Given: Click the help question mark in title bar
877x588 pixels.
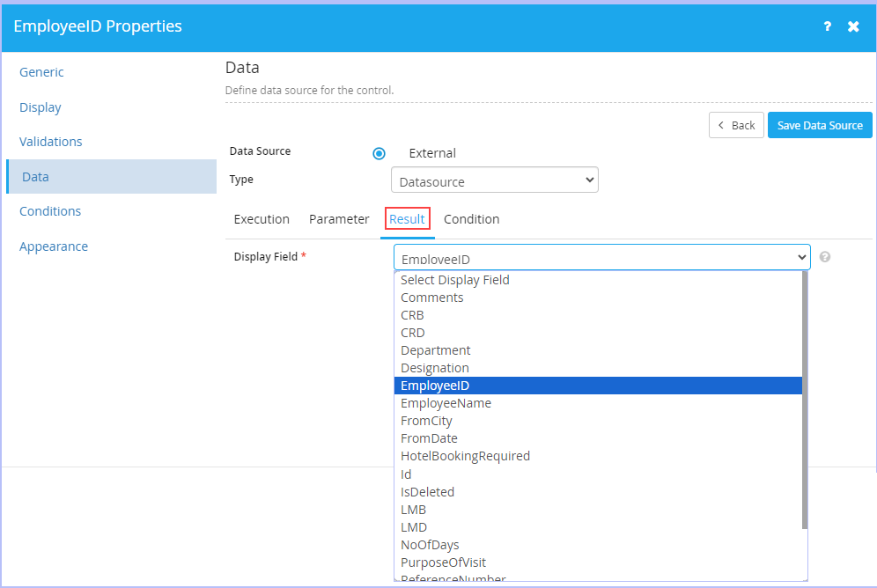Looking at the screenshot, I should pyautogui.click(x=827, y=26).
